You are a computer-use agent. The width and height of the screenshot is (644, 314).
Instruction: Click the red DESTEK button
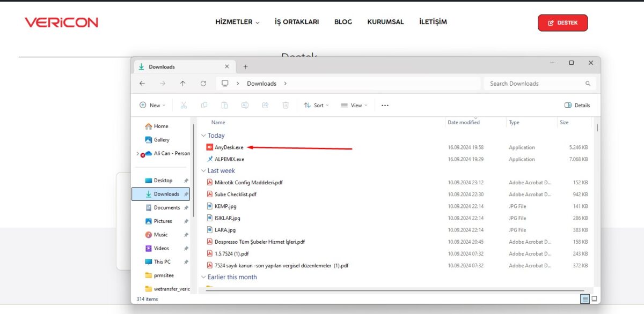562,23
